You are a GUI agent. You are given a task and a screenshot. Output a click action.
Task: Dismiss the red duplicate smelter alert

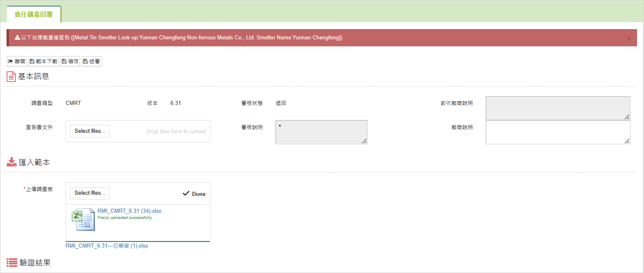(629, 39)
